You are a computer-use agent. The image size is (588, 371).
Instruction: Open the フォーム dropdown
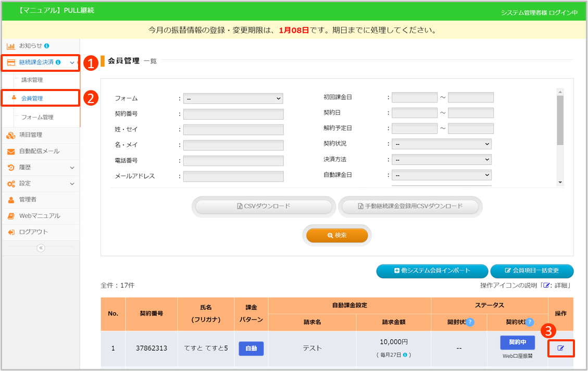233,98
